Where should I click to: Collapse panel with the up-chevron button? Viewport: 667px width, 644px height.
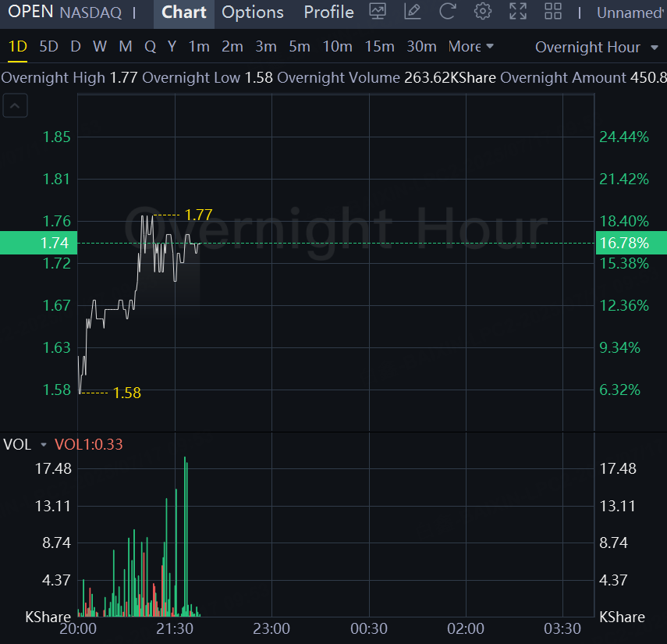click(15, 105)
